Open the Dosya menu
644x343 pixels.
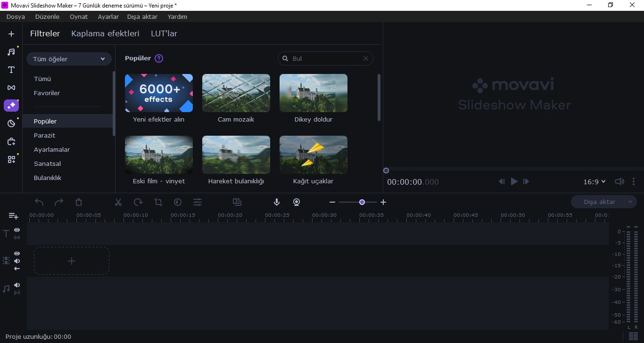[16, 16]
